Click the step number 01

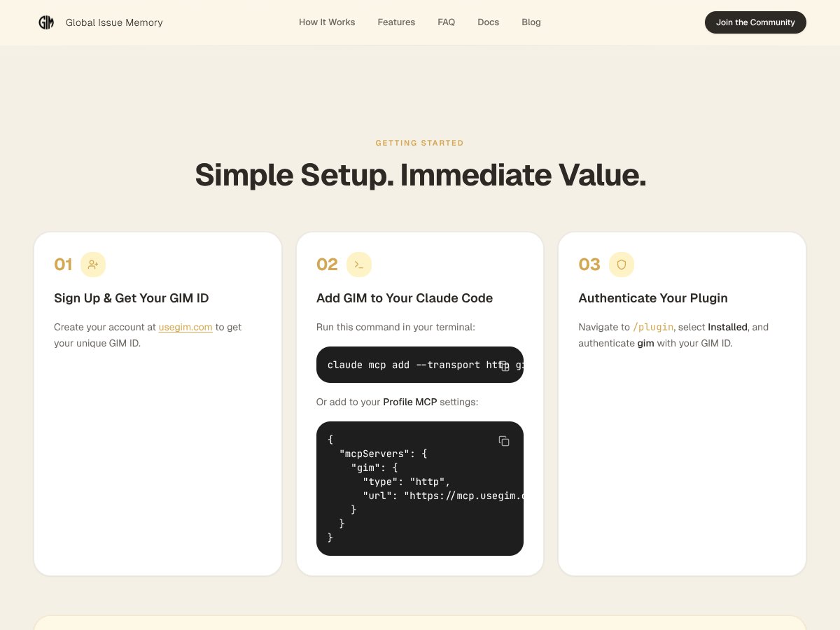[63, 265]
